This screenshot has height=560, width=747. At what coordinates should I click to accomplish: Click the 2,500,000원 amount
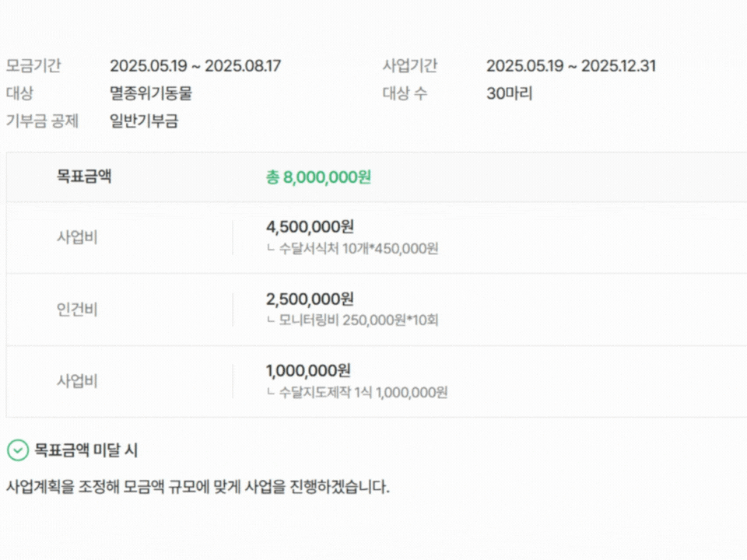tap(310, 299)
